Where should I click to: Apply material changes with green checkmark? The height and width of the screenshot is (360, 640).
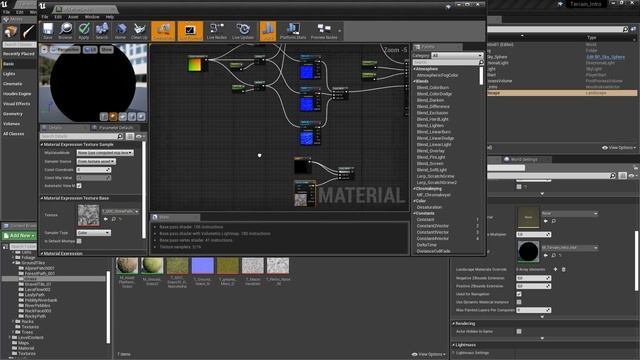84,31
